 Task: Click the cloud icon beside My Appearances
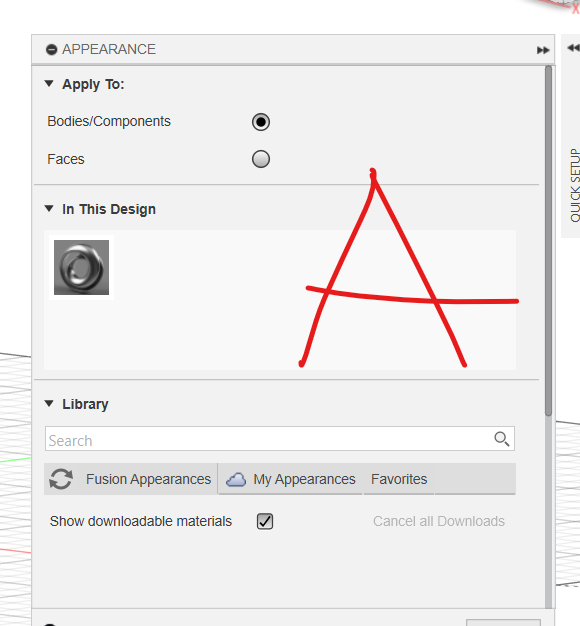coord(236,479)
